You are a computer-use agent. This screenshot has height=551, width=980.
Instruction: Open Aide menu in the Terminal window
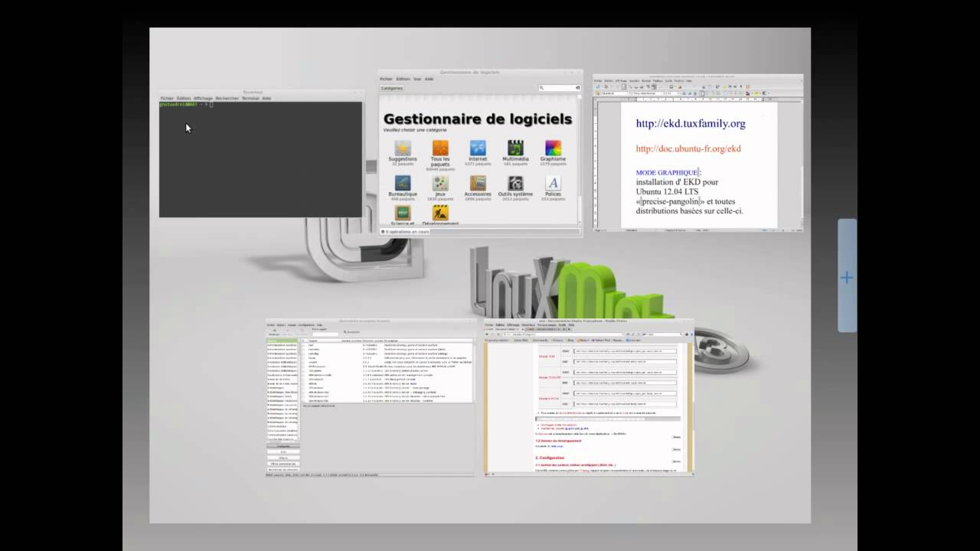point(266,98)
